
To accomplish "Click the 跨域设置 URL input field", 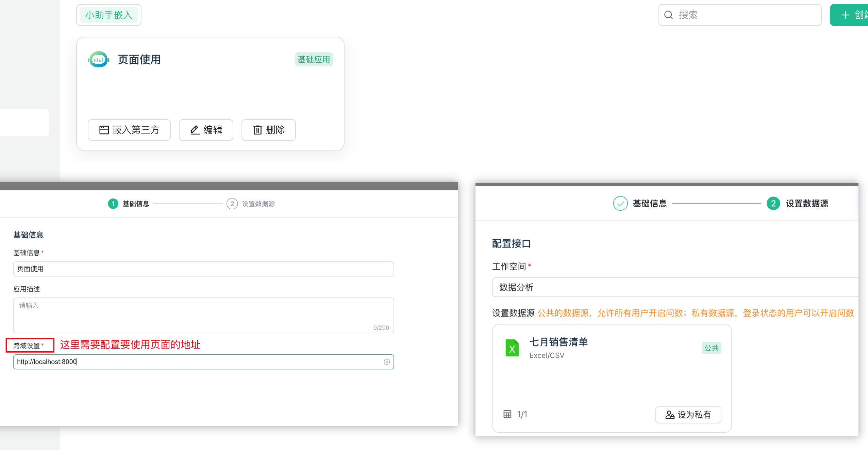I will pos(203,362).
